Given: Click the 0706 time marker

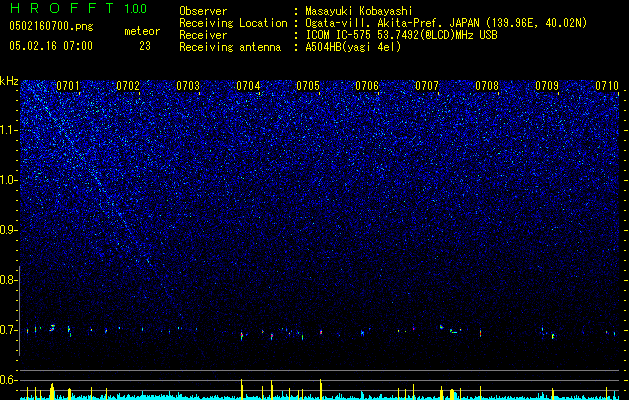Looking at the screenshot, I should [367, 86].
